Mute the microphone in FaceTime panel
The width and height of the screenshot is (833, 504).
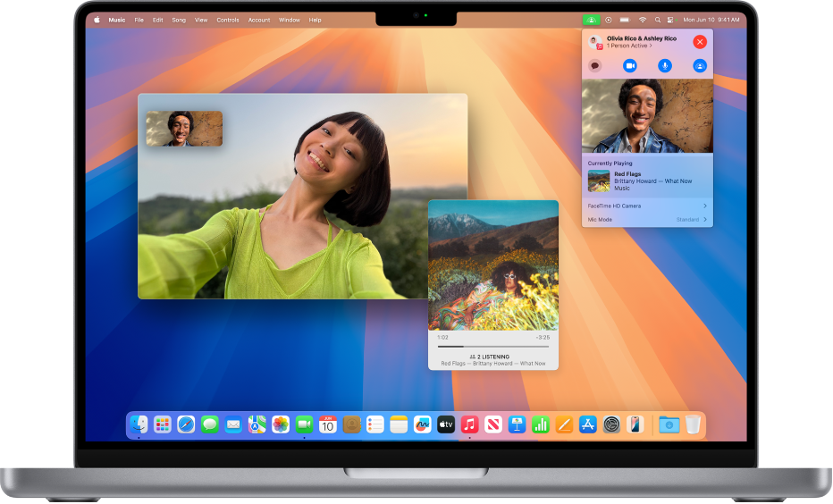(x=664, y=65)
